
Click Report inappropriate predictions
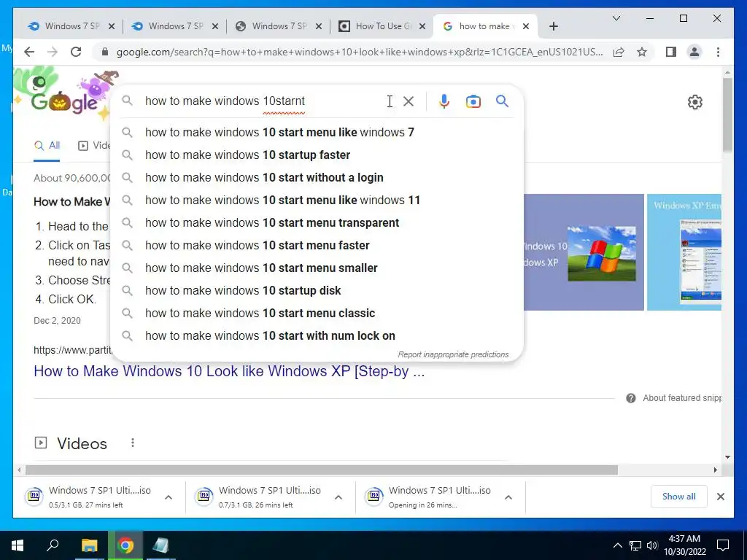point(453,355)
